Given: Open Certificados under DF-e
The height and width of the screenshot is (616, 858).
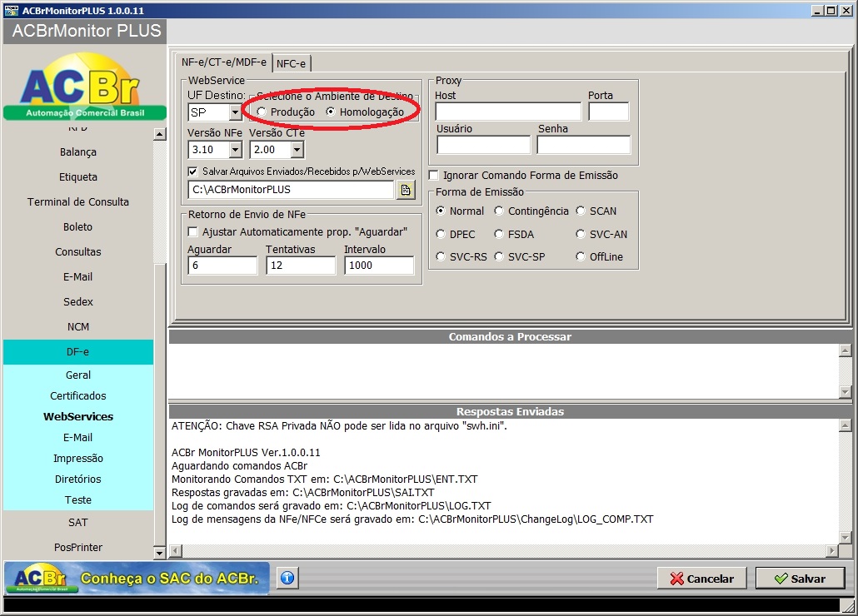Looking at the screenshot, I should coord(78,395).
